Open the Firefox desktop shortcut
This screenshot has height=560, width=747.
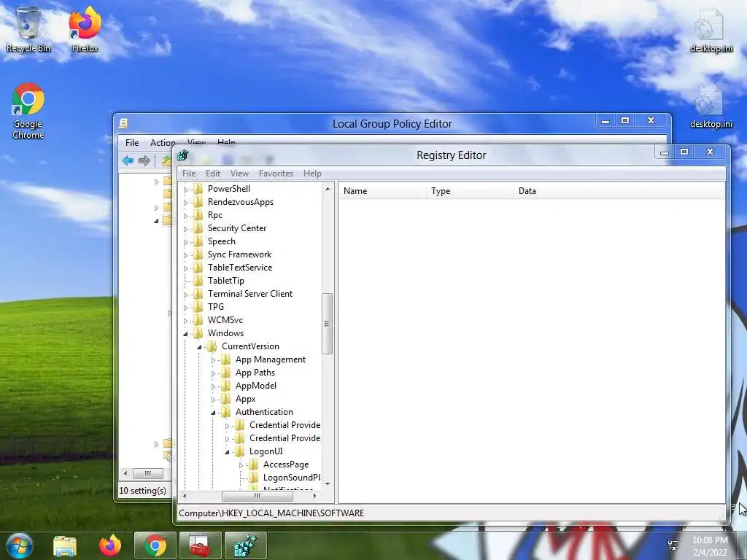[x=85, y=28]
